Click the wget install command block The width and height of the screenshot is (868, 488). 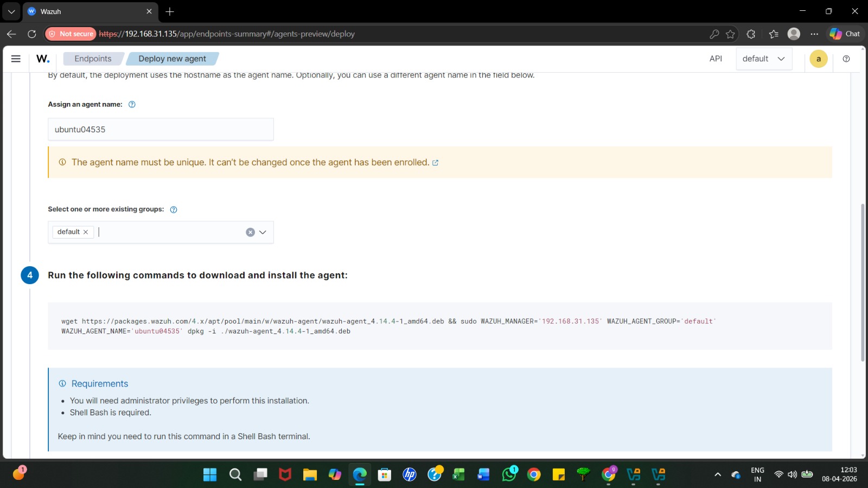439,326
